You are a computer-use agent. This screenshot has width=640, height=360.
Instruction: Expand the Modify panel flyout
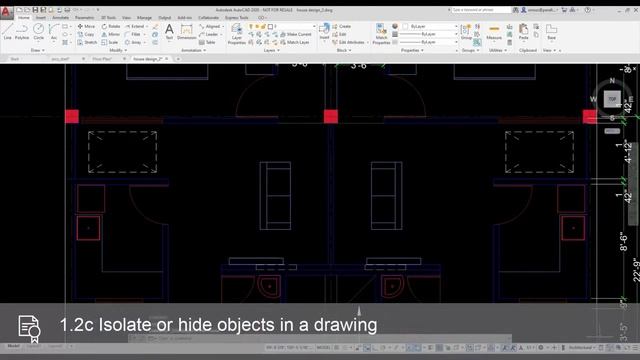(x=118, y=50)
